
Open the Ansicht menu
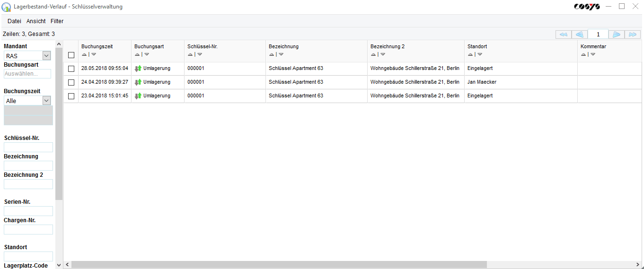click(x=36, y=21)
